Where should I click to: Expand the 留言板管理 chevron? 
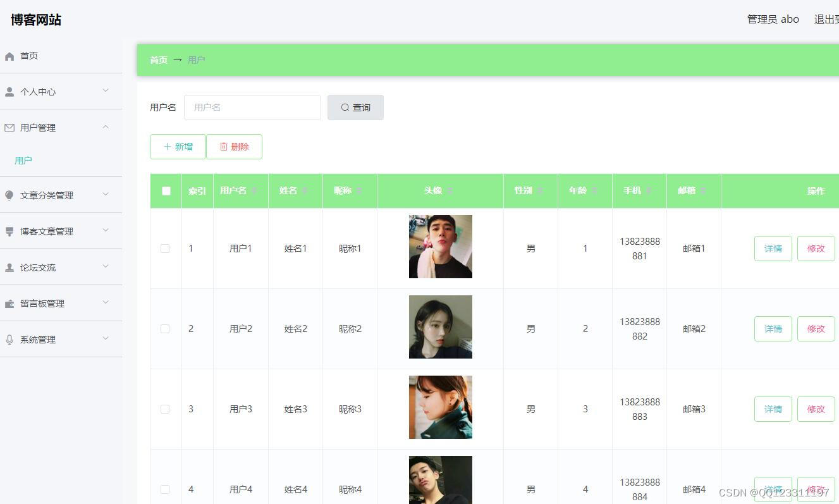106,302
